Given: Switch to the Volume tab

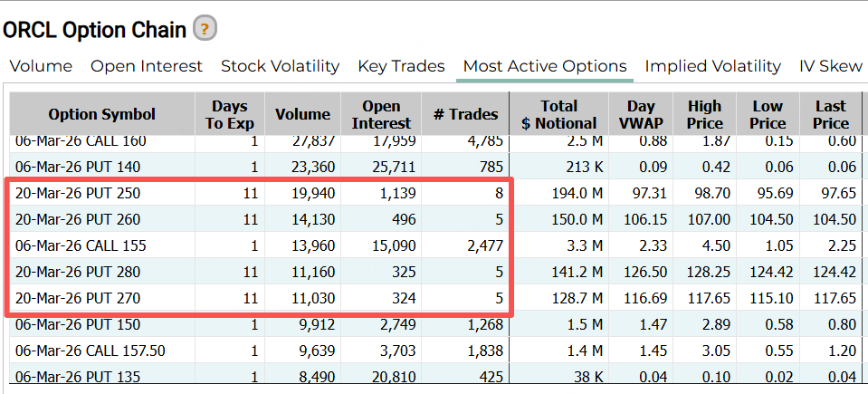Looking at the screenshot, I should tap(41, 66).
